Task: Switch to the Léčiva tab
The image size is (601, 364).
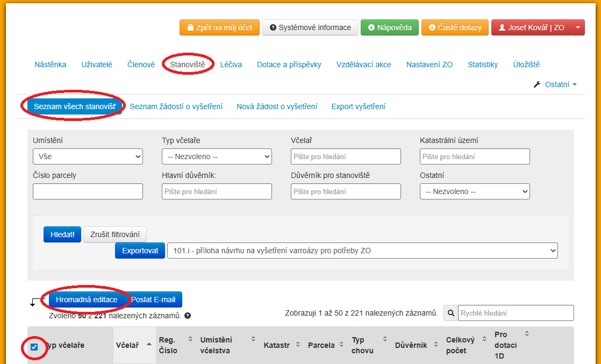Action: 231,65
